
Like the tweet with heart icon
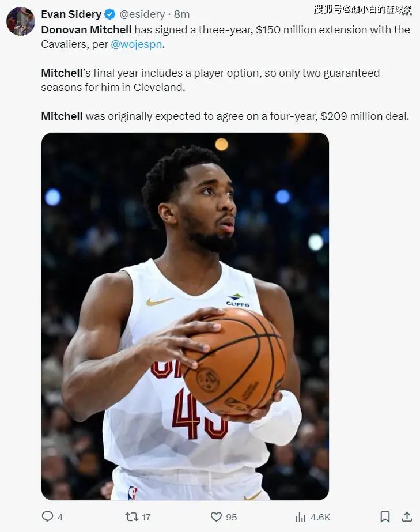click(216, 517)
